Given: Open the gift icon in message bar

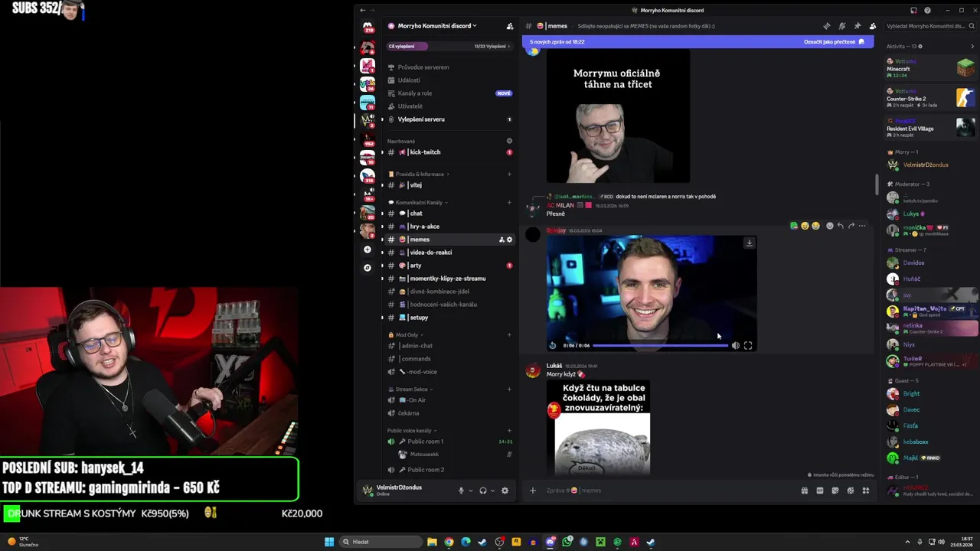Looking at the screenshot, I should (805, 491).
